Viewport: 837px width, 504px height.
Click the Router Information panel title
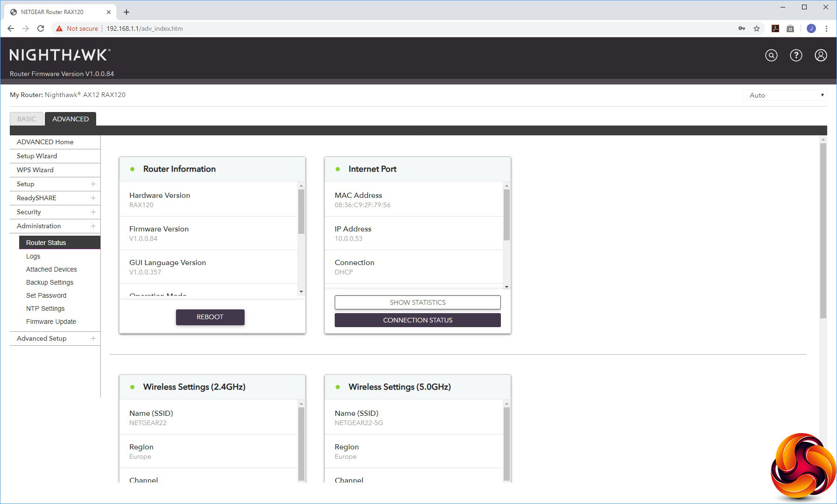pos(179,169)
